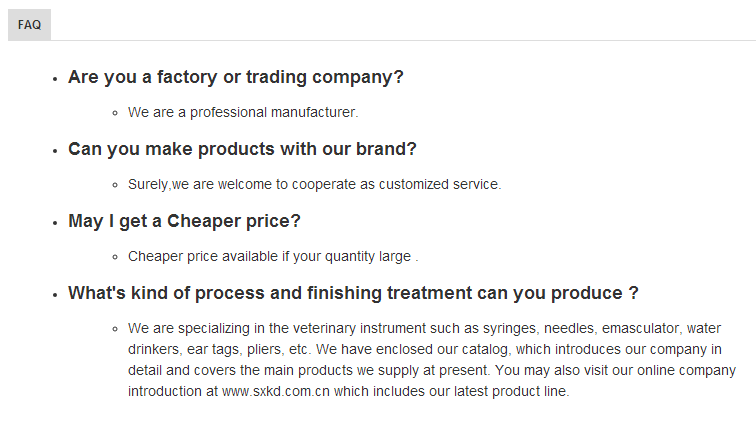Click the line mentioning 'drinkers, ear tags, pliers'
Screen dimensions: 756x430
425,349
